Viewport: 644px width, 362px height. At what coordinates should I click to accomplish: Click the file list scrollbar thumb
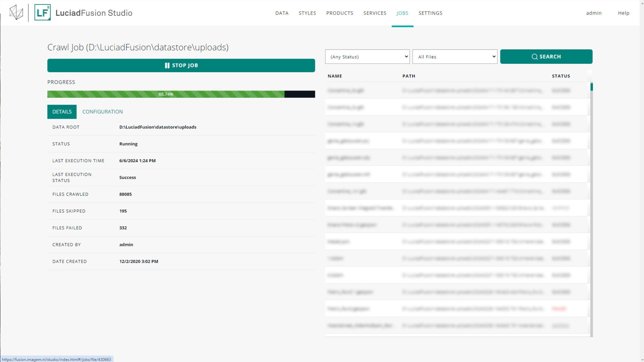[591, 87]
